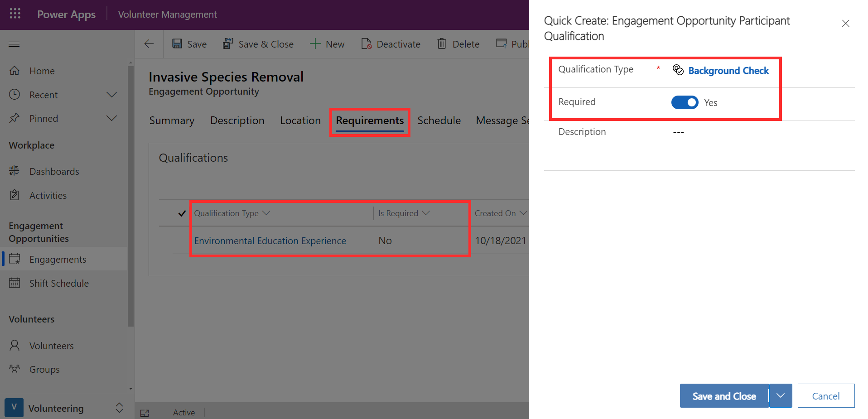This screenshot has width=868, height=419.
Task: Click the No value in Is Required
Action: (385, 241)
